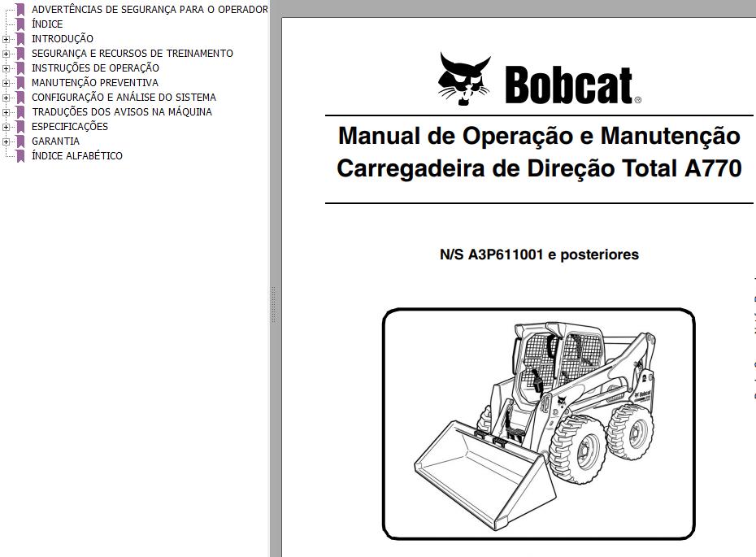
Task: Open the INTRODUÇÃO section
Action: (x=63, y=38)
